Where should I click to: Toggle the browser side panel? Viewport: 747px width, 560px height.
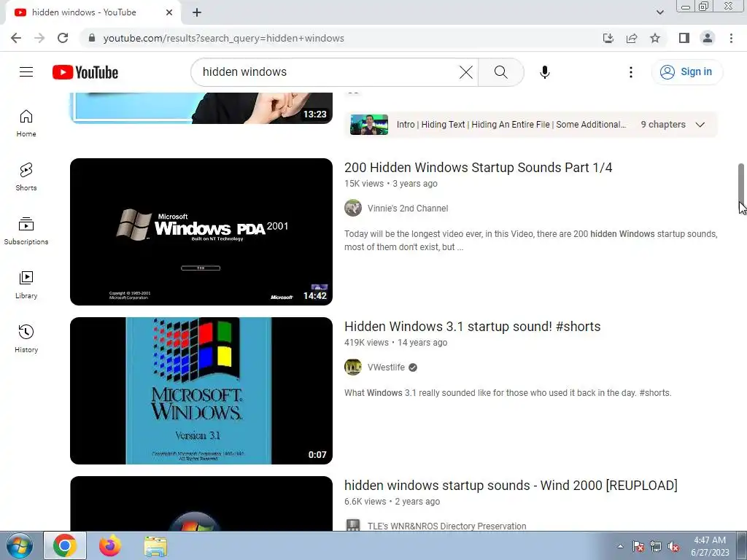pyautogui.click(x=684, y=38)
